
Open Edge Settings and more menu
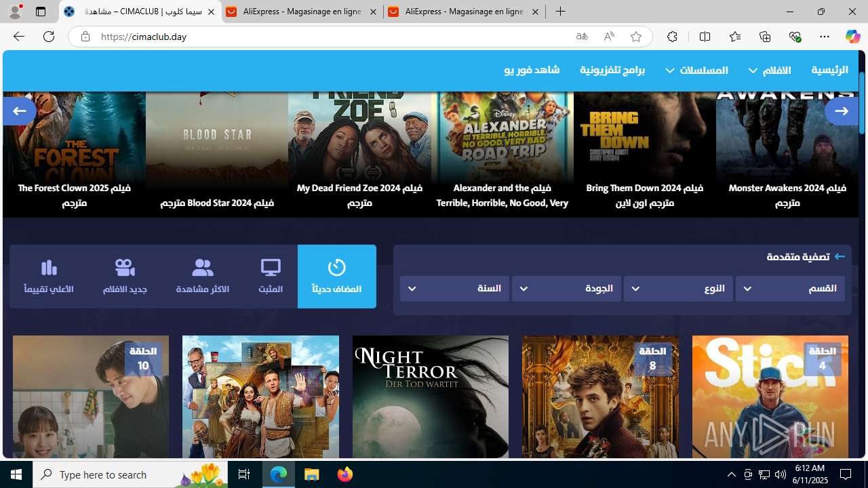[825, 37]
